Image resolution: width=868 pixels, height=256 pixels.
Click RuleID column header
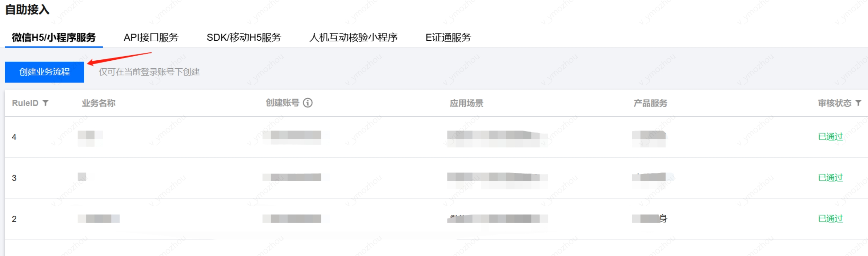click(25, 103)
